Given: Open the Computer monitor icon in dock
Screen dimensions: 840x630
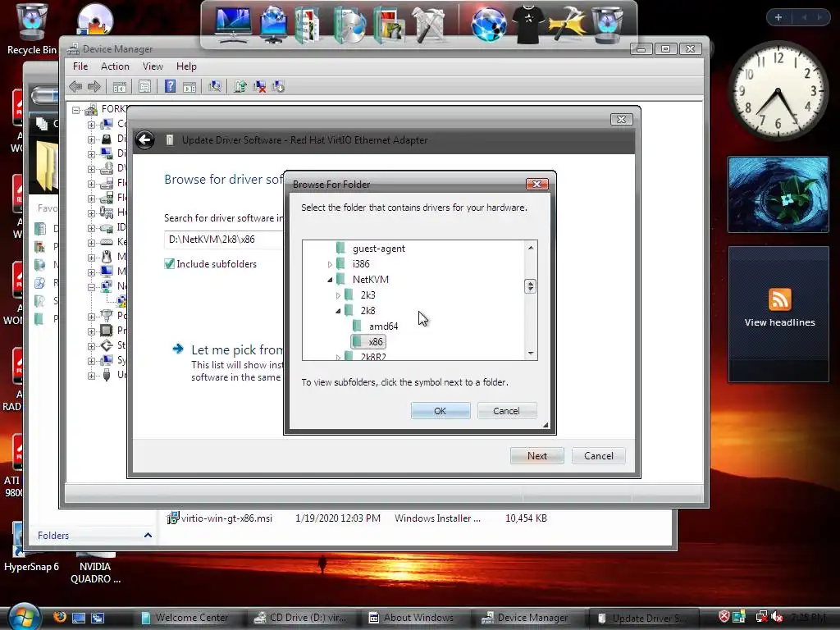Looking at the screenshot, I should [232, 24].
